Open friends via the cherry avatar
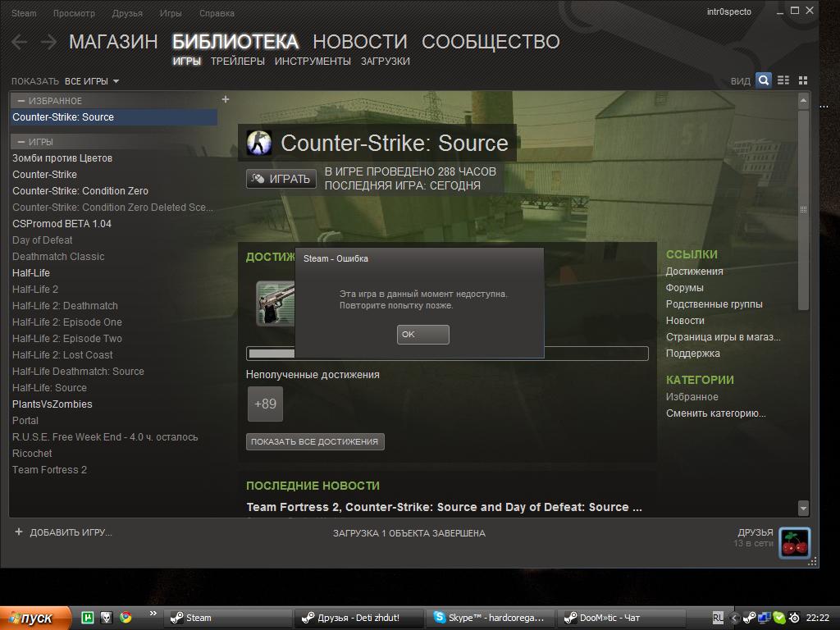The height and width of the screenshot is (630, 840). 794,543
